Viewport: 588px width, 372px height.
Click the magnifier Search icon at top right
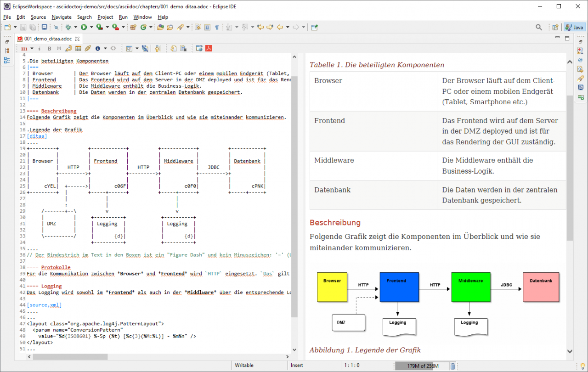(539, 27)
